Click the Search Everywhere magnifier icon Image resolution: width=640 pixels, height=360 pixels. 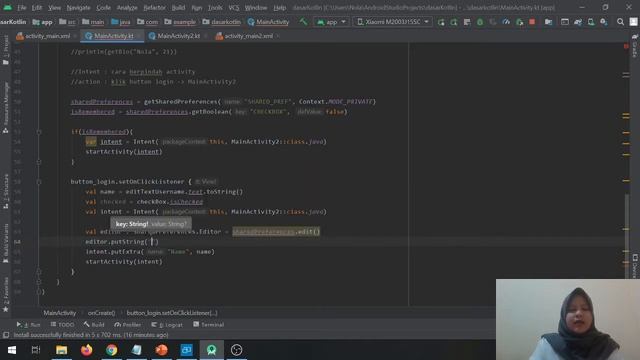[x=620, y=22]
